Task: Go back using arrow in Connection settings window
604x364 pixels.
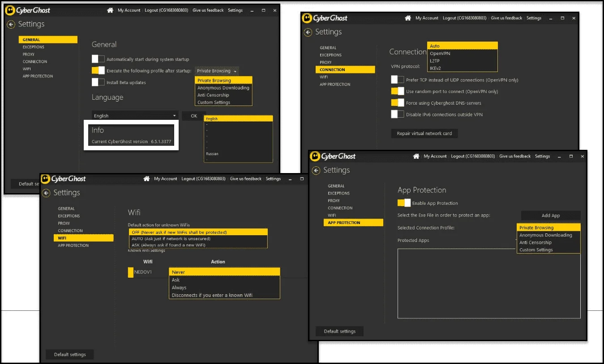Action: coord(308,32)
